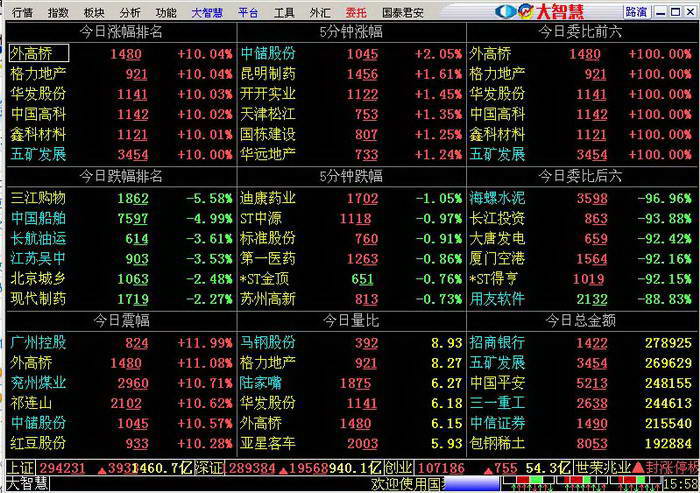Select the 开开实业 row
The width and height of the screenshot is (700, 493).
(351, 94)
